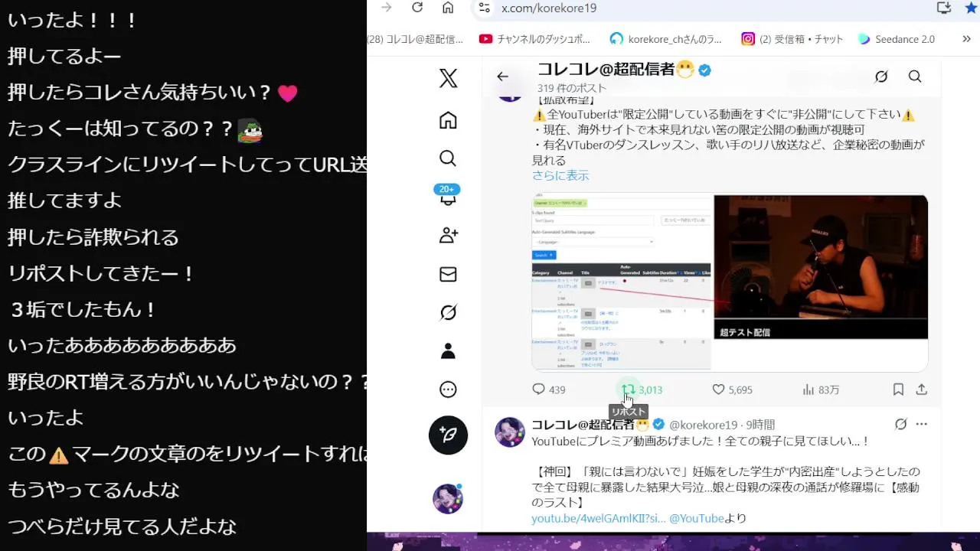Image resolution: width=980 pixels, height=551 pixels.
Task: Click chat message 押したら詐欺られる
Action: point(93,237)
